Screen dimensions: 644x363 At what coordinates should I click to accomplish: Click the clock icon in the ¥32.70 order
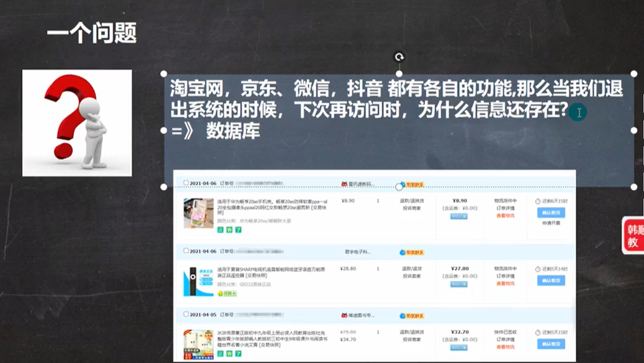[538, 333]
